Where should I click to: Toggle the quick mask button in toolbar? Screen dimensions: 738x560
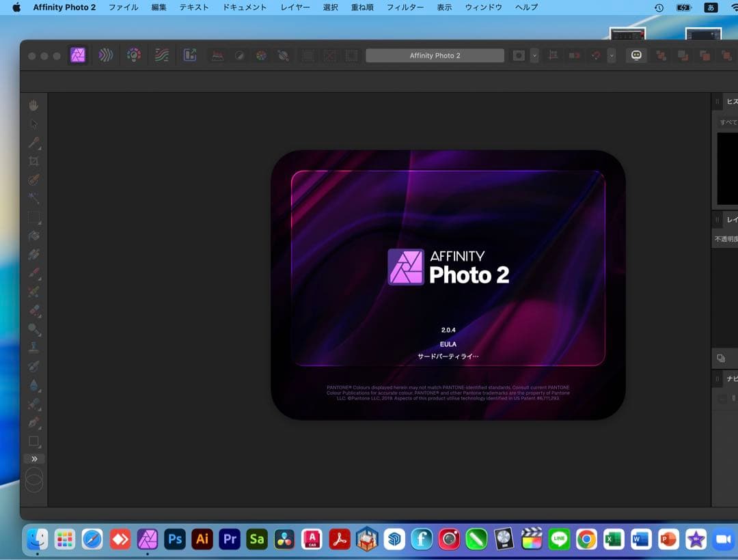coord(519,55)
